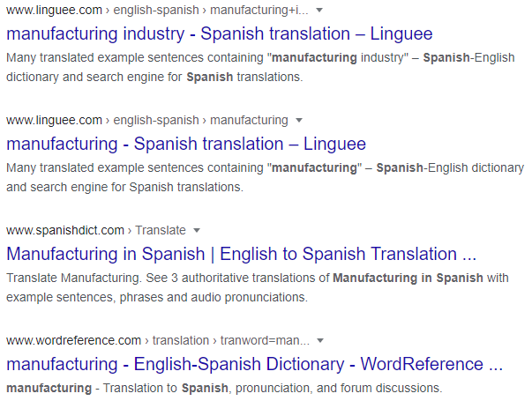The height and width of the screenshot is (401, 532).
Task: Open 'manufacturing industry - Spanish translation – Linguee' result
Action: coord(219,33)
